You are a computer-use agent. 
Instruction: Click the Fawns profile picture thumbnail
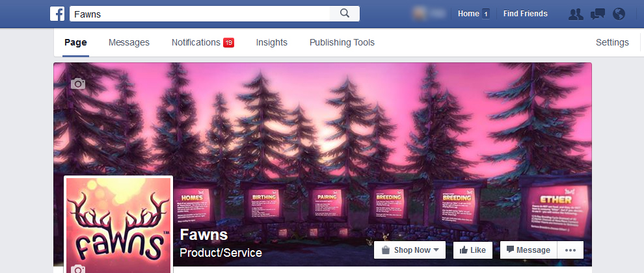[x=118, y=225]
